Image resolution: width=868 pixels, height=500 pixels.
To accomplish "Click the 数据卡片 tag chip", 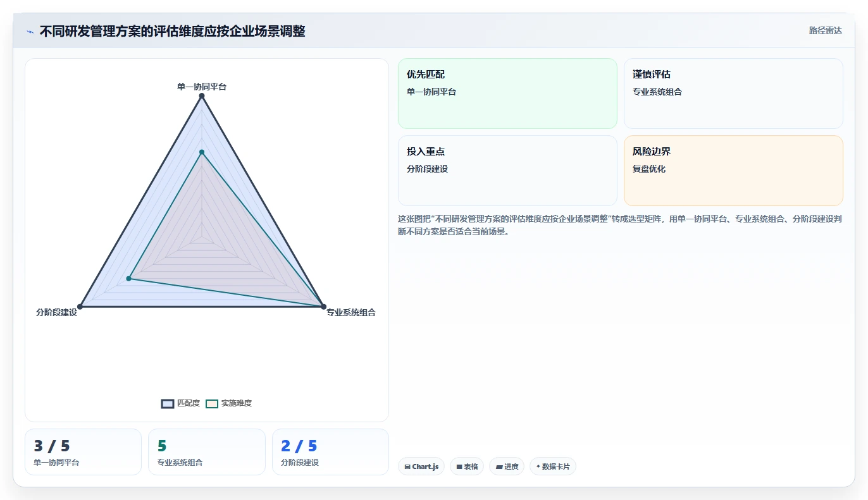I will pos(552,466).
